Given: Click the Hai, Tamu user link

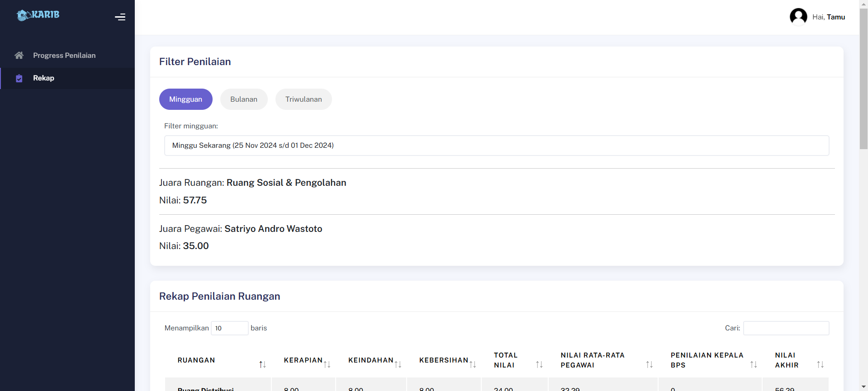Looking at the screenshot, I should click(x=828, y=17).
